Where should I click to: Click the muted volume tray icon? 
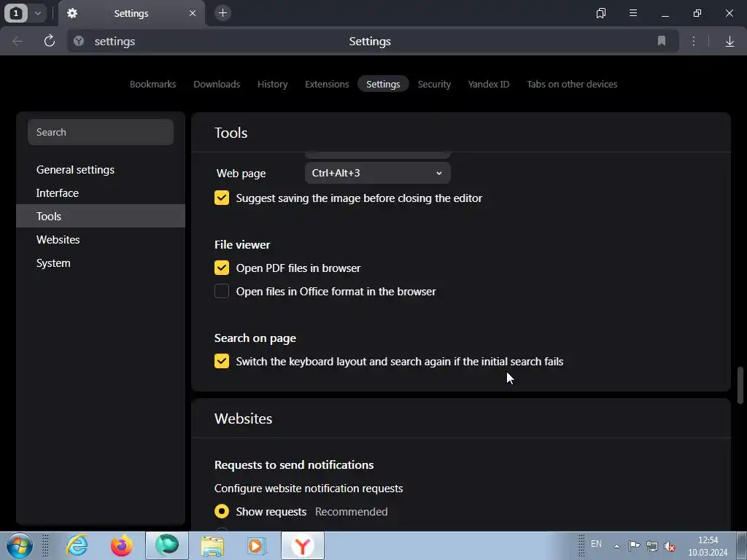[x=670, y=546]
